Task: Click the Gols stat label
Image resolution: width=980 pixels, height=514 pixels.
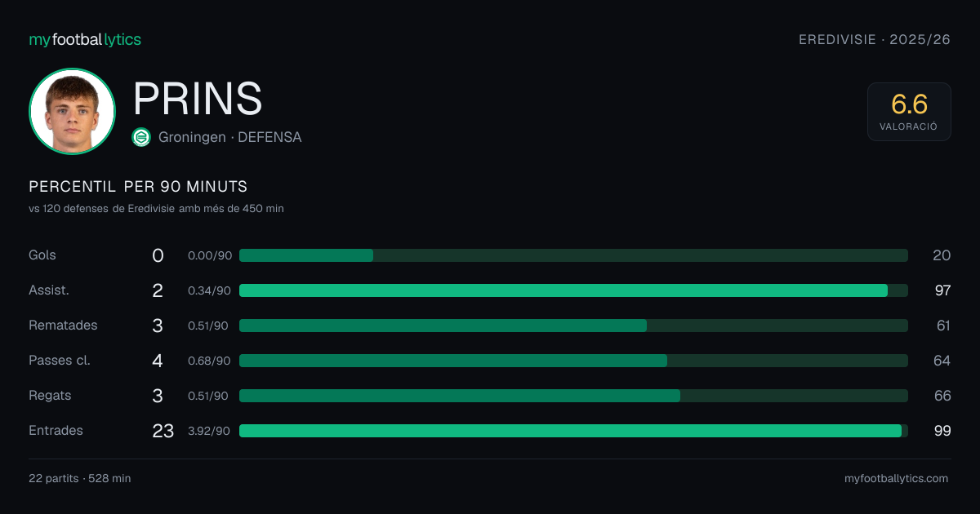Action: click(x=42, y=255)
